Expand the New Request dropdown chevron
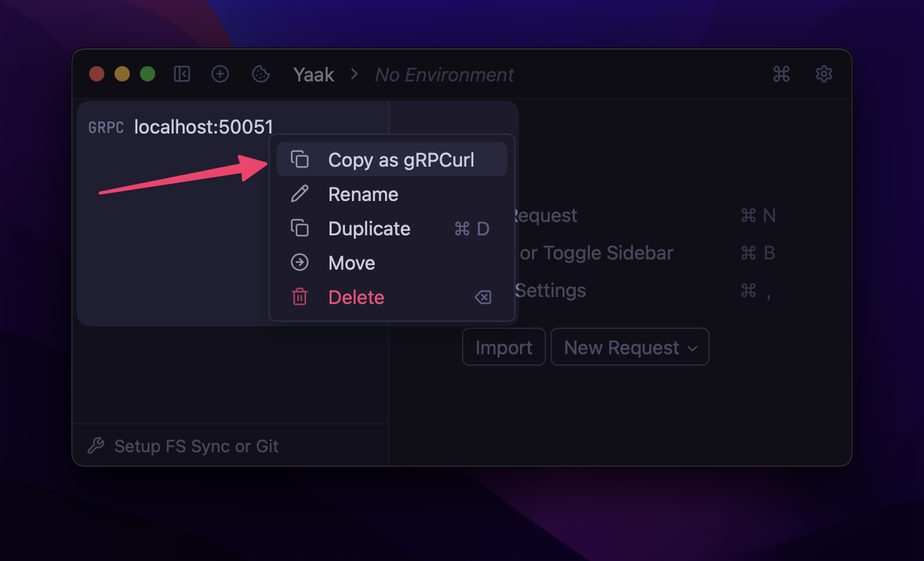Screen dimensions: 924x561 [694, 347]
